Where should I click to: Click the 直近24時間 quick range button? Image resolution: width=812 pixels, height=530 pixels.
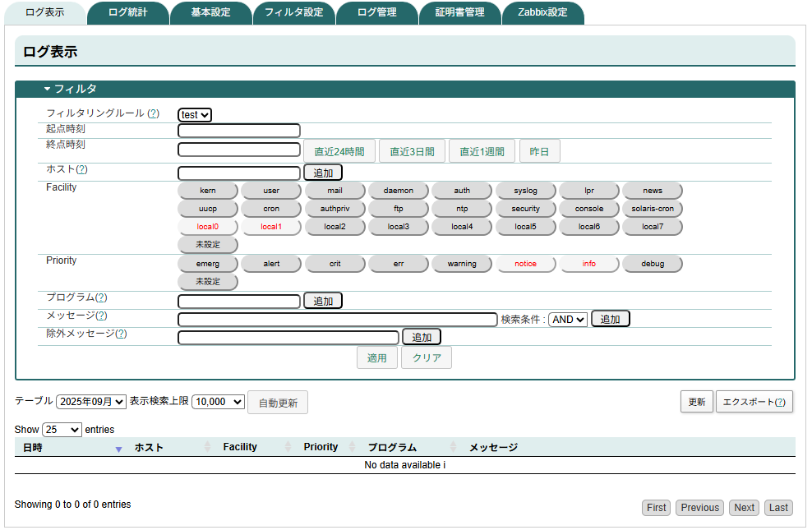[340, 150]
